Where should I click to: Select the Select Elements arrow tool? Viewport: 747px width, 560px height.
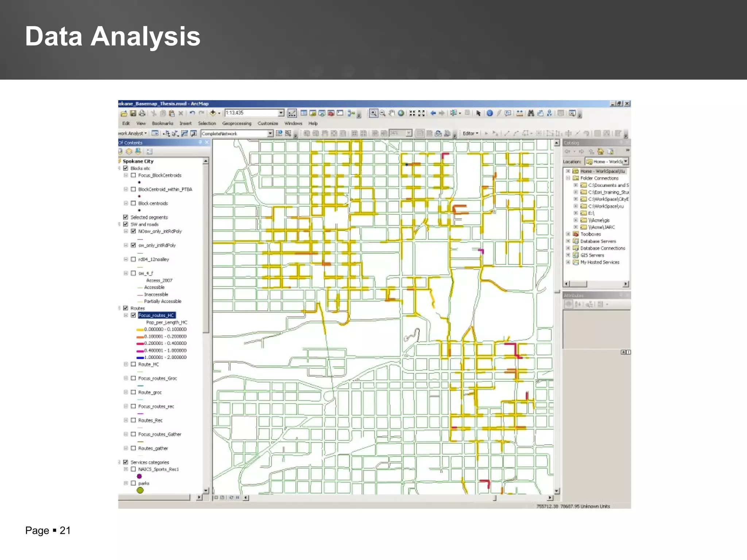(479, 113)
